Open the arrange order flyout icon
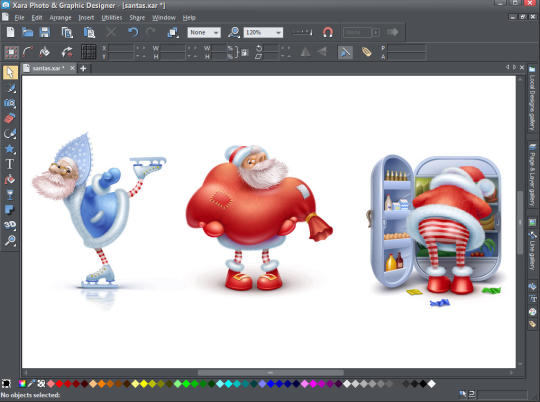540x402 pixels. (173, 32)
